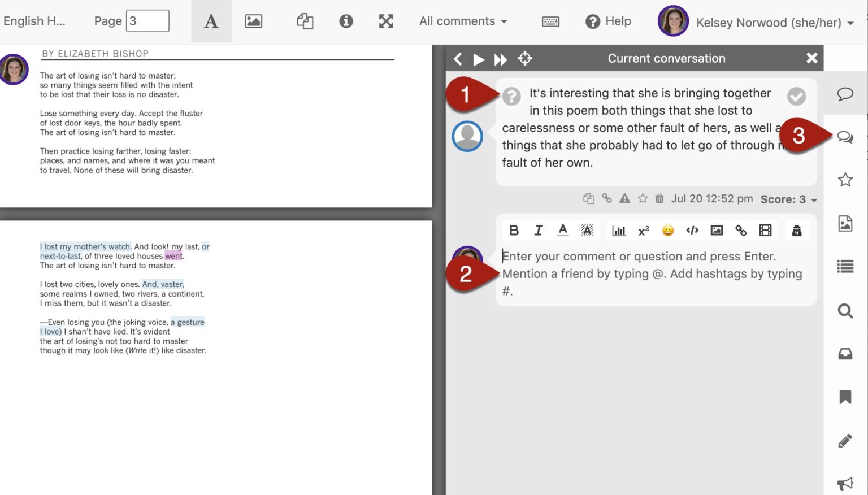Open the search panel in the sidebar
Image resolution: width=868 pixels, height=495 pixels.
click(845, 311)
